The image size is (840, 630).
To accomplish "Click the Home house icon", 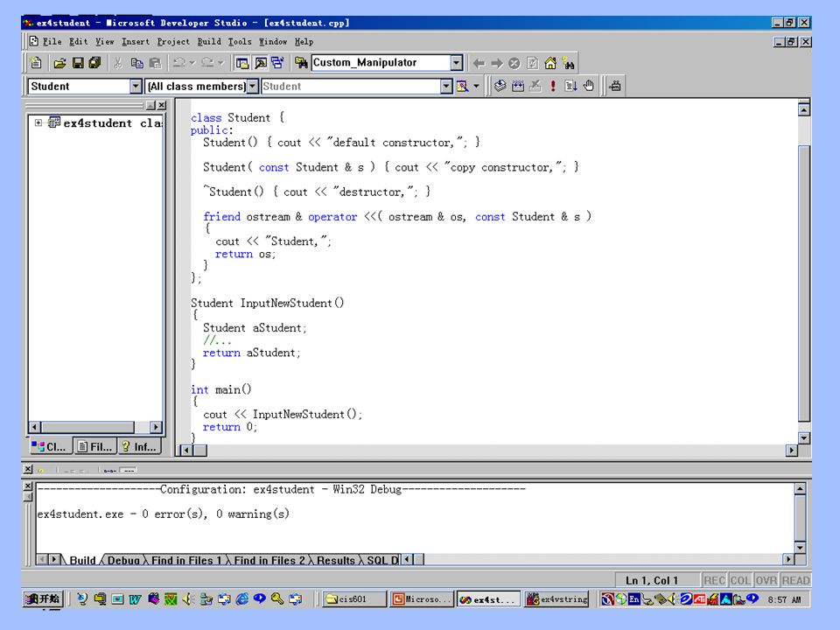I will coord(550,63).
